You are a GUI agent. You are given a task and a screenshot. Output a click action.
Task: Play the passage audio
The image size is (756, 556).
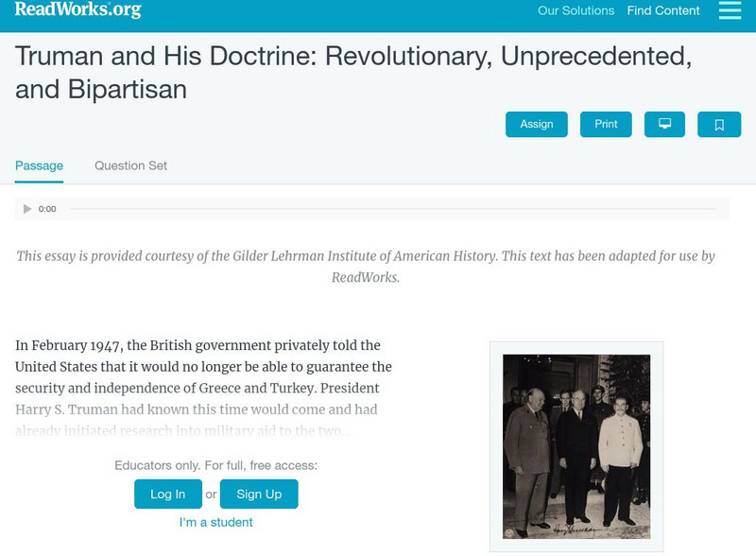pos(27,209)
